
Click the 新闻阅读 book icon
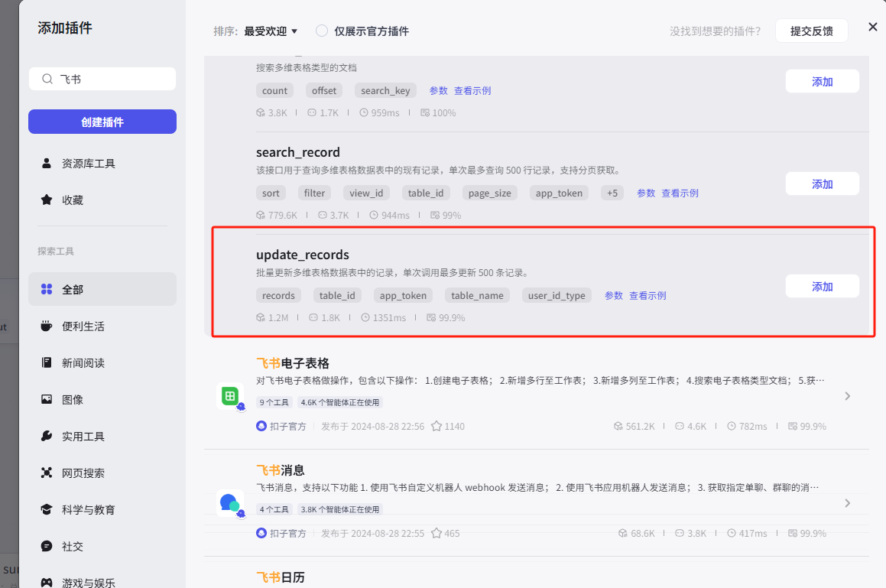click(47, 362)
